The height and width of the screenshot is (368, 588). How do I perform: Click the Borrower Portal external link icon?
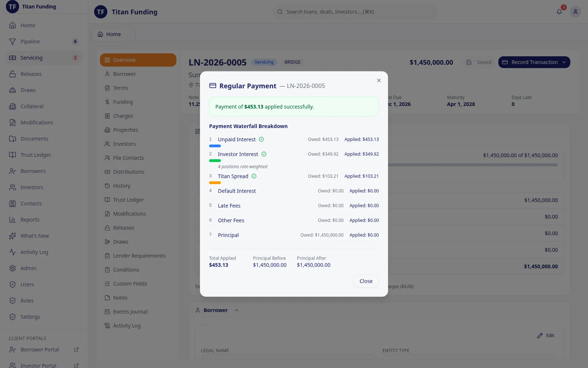tap(76, 350)
